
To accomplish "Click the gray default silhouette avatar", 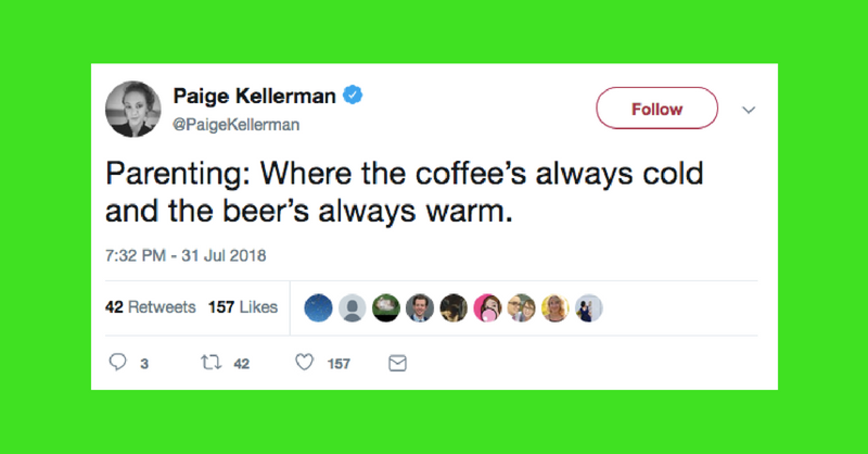I will 352,308.
